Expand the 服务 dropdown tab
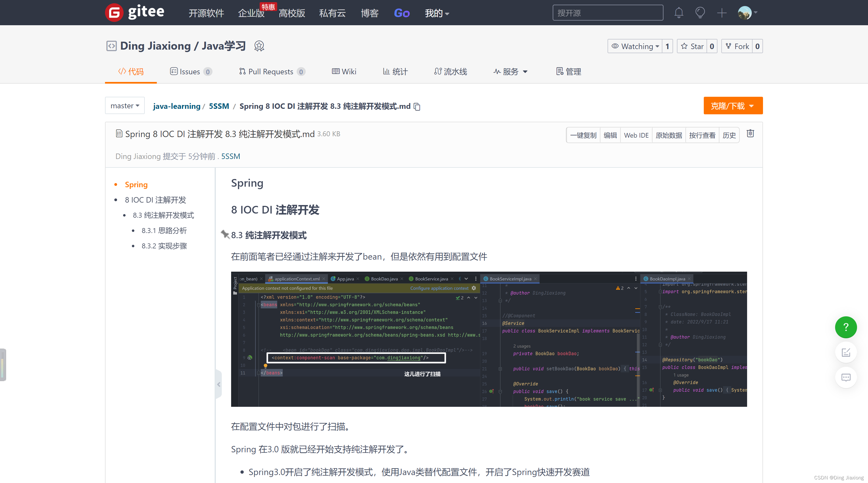This screenshot has height=483, width=868. pyautogui.click(x=510, y=72)
